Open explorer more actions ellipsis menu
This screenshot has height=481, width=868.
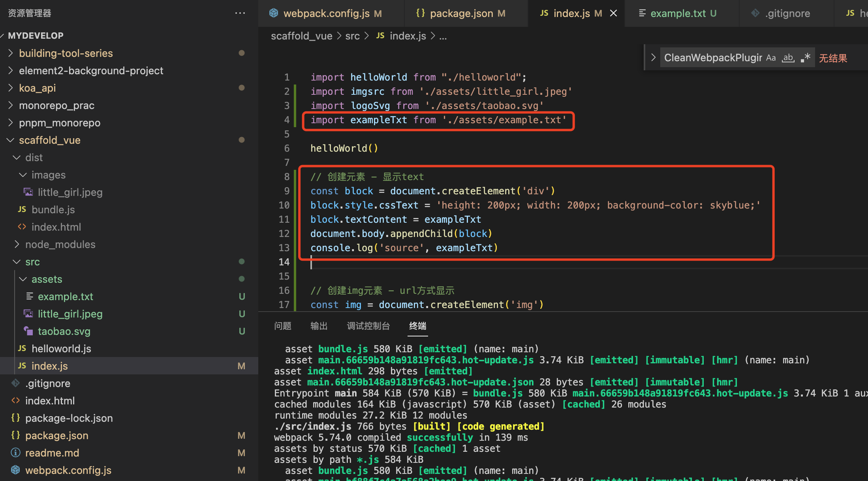(240, 13)
